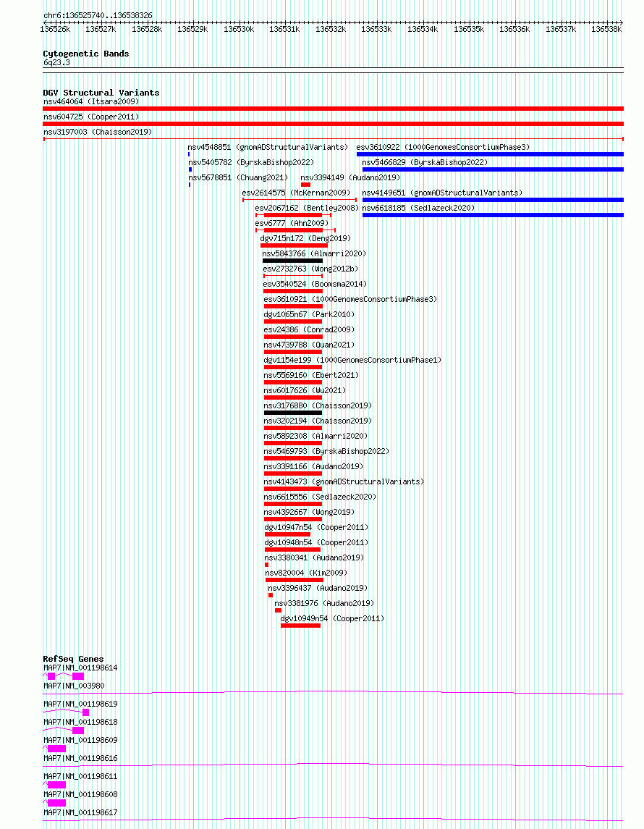The height and width of the screenshot is (829, 644).
Task: Open variant nsv4149651 (gnomADStructuralVariants)
Action: click(x=442, y=193)
